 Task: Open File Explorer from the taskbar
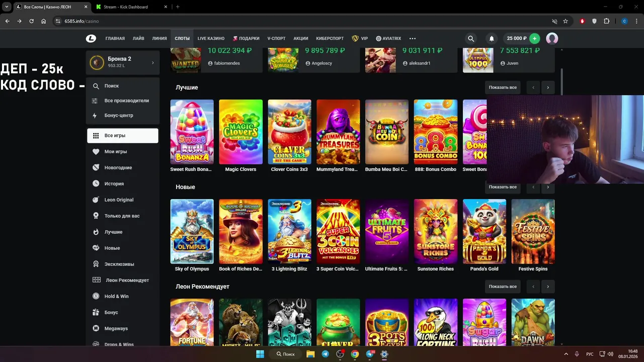click(311, 354)
